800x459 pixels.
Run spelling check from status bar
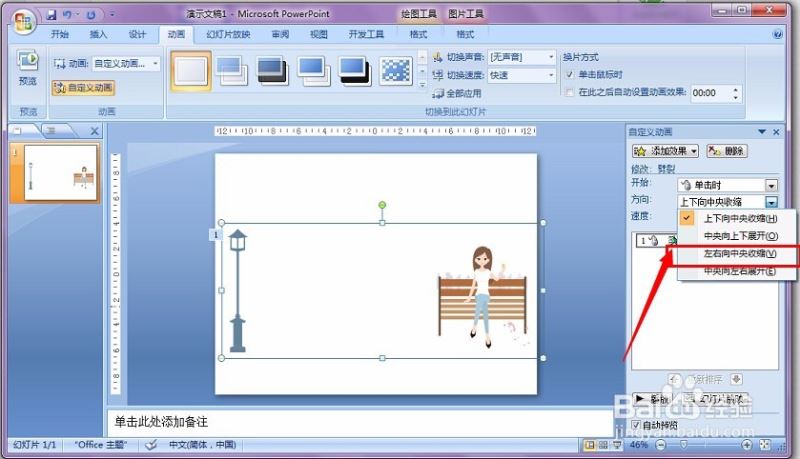[x=151, y=445]
